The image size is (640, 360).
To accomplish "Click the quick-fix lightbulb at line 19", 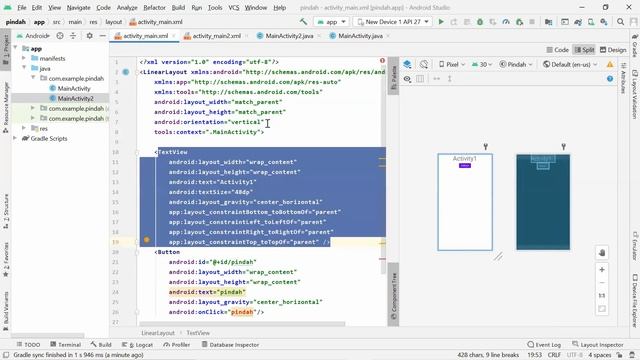I will pyautogui.click(x=147, y=240).
